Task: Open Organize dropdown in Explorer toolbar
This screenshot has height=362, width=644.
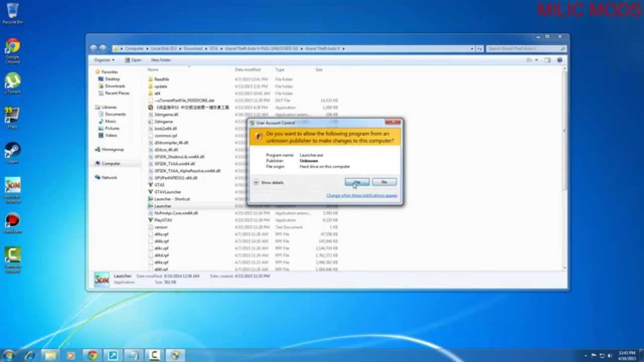Action: (x=104, y=60)
